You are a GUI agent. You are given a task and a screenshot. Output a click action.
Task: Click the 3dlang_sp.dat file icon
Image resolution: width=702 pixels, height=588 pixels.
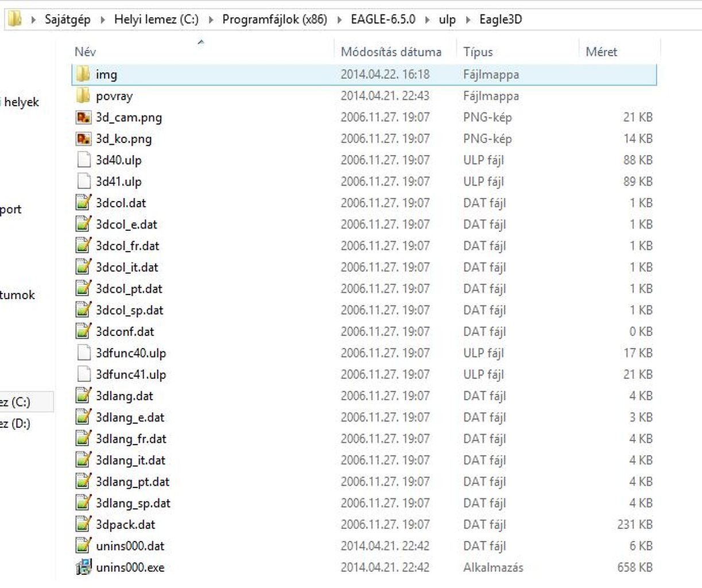[x=84, y=503]
